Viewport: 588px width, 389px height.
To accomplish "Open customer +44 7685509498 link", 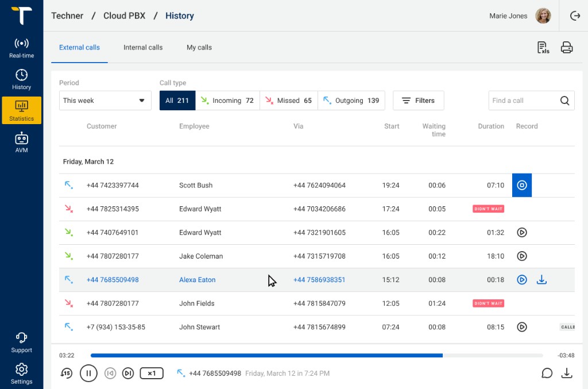I will [113, 280].
